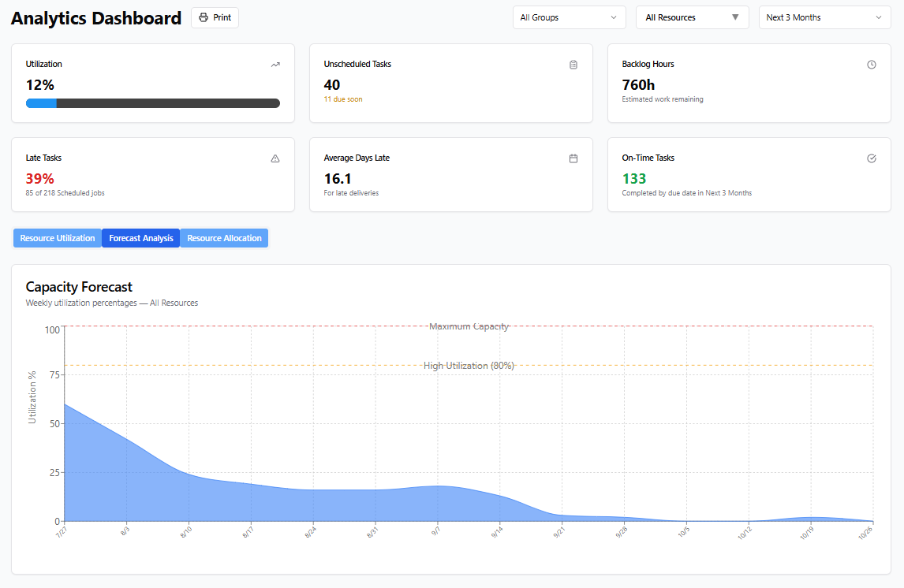904x588 pixels.
Task: Click the clock icon on the Backlog Hours card
Action: point(871,65)
